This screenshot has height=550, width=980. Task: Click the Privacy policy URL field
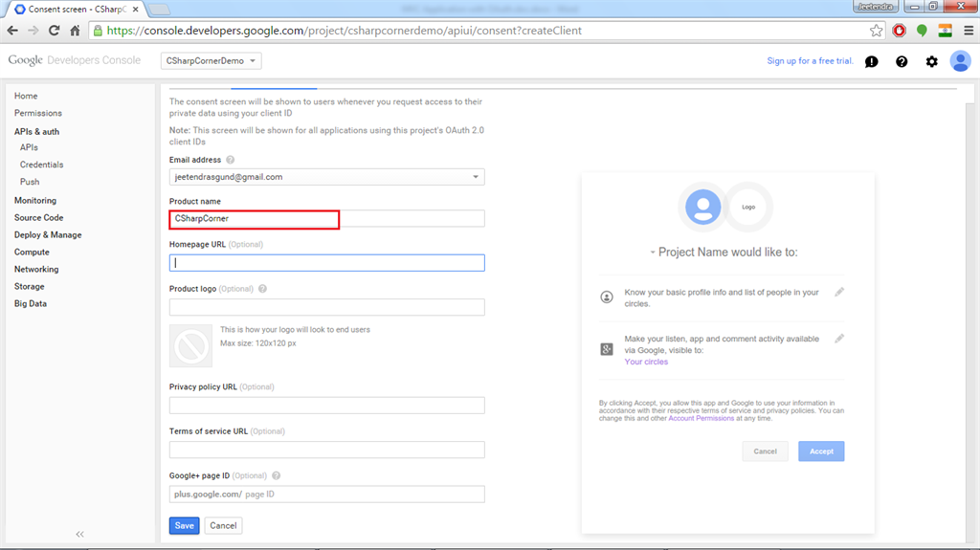(x=326, y=406)
